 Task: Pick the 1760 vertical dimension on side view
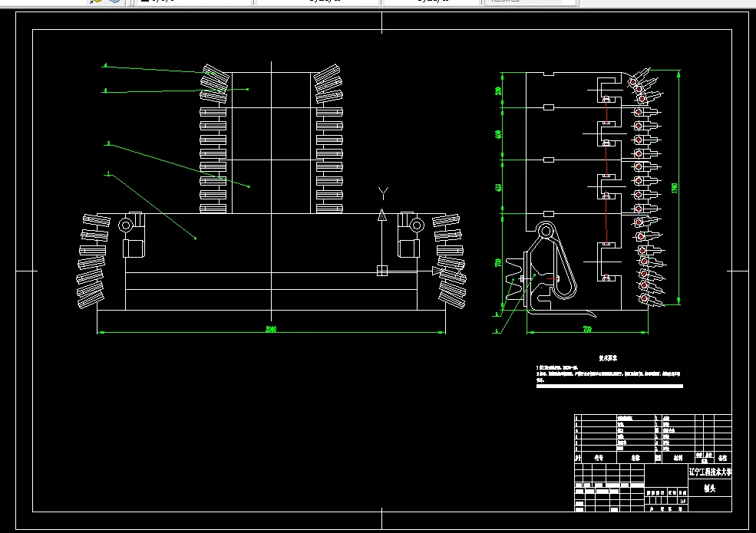click(x=675, y=188)
